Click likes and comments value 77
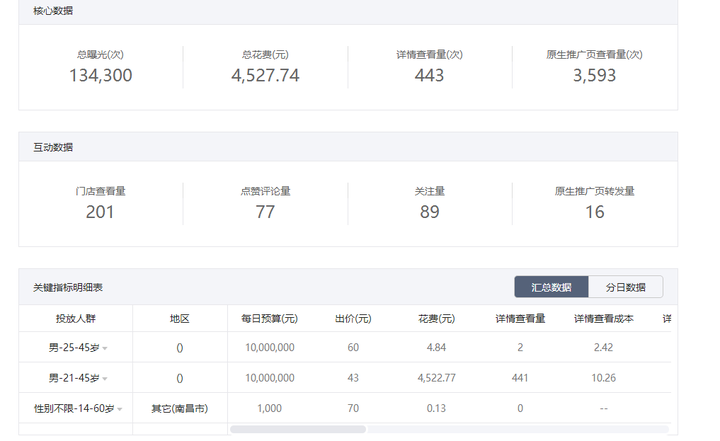This screenshot has height=441, width=720. click(x=265, y=212)
